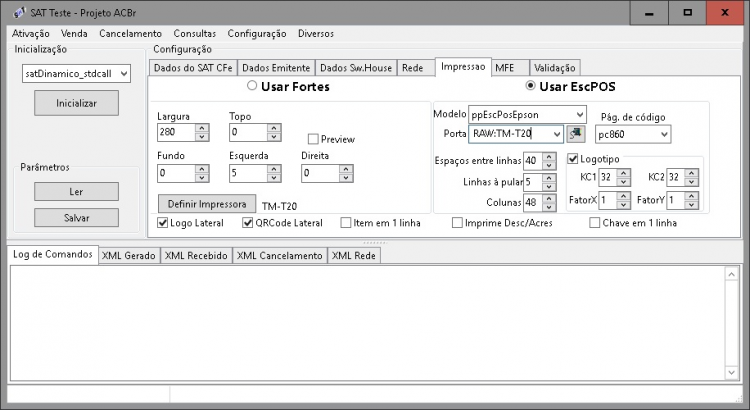This screenshot has width=750, height=410.
Task: Click the SAT Teste application icon in title bar
Action: (18, 12)
